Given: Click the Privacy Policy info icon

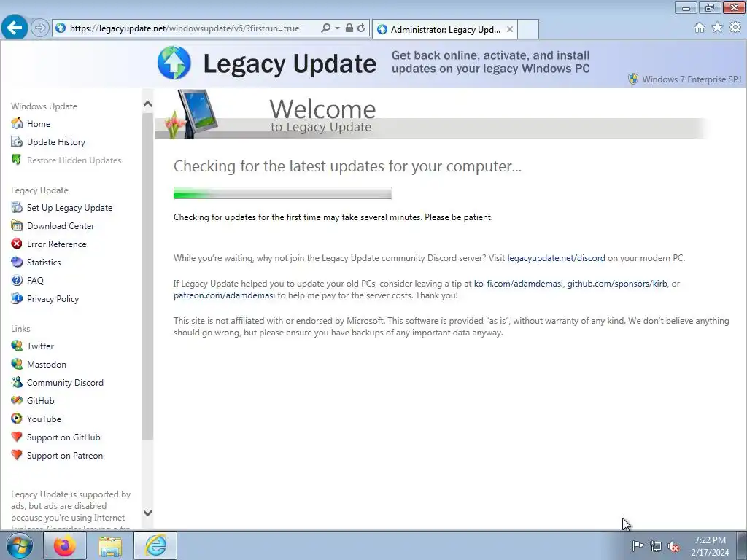Looking at the screenshot, I should coord(17,298).
